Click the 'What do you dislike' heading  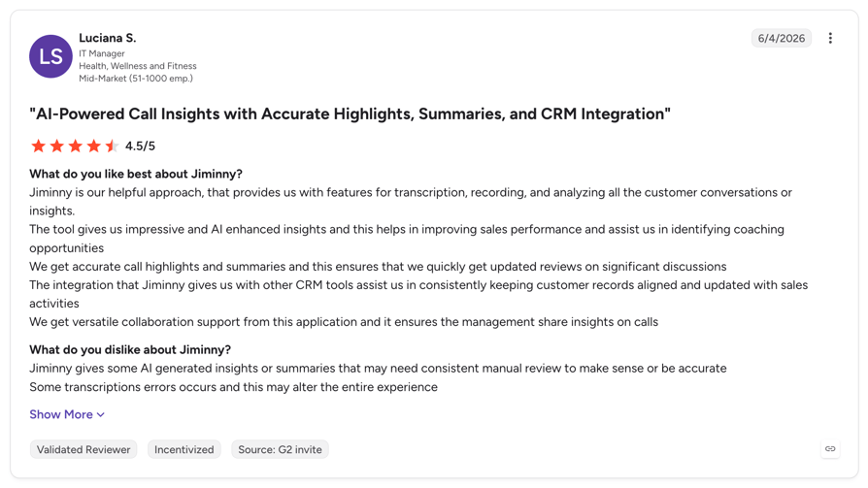pos(130,349)
